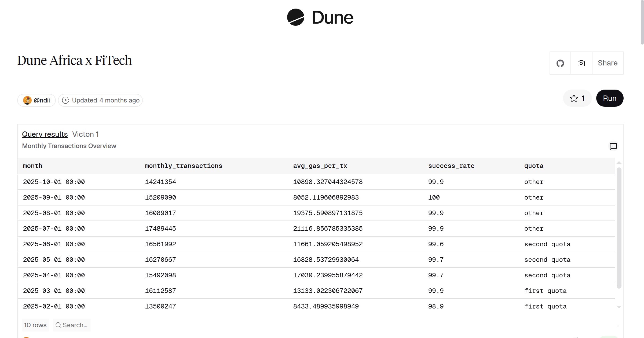
Task: Select the Victon 1 tab
Action: tap(86, 134)
